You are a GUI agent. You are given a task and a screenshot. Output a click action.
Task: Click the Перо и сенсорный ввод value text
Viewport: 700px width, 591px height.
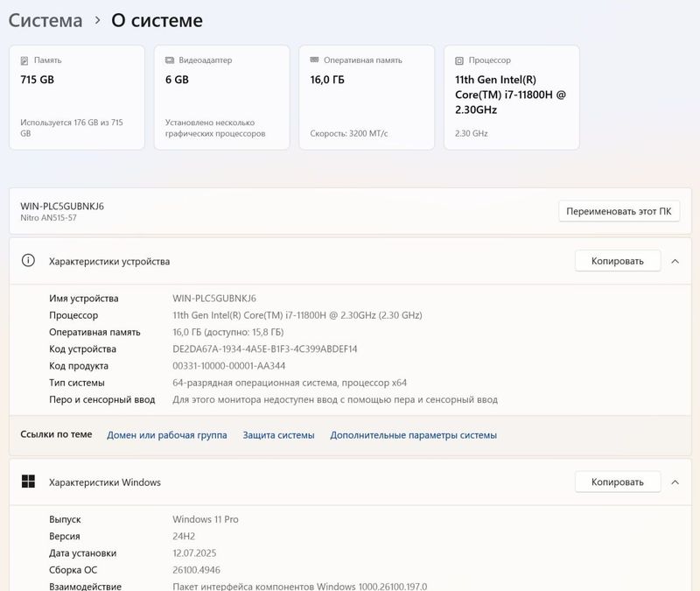point(335,400)
